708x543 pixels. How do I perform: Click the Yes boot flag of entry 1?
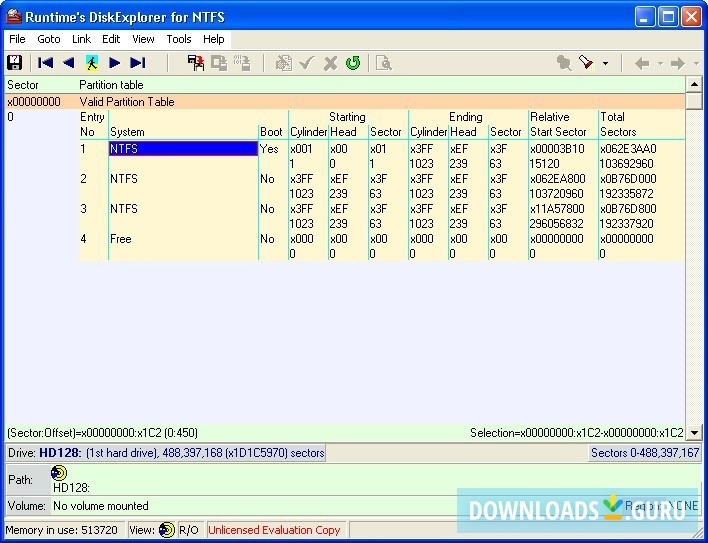pos(269,149)
